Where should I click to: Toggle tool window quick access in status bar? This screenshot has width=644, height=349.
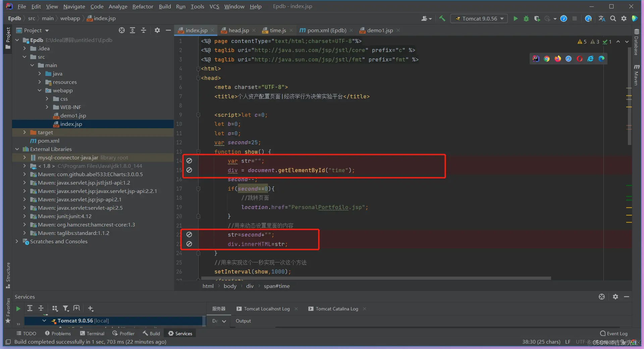(8, 342)
